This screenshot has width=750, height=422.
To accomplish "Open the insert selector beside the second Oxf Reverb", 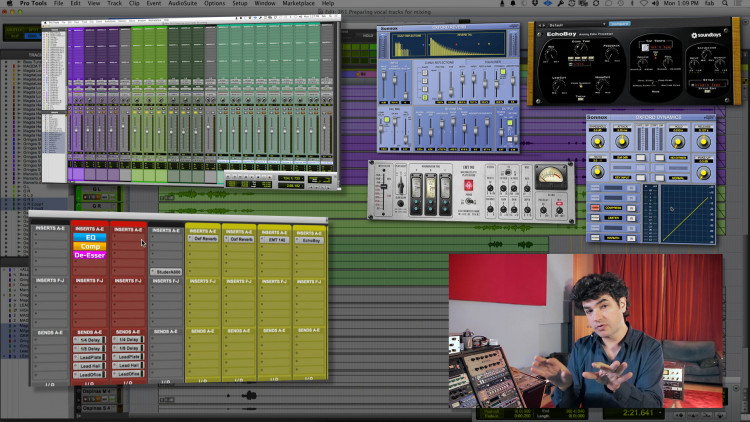I will coord(226,239).
